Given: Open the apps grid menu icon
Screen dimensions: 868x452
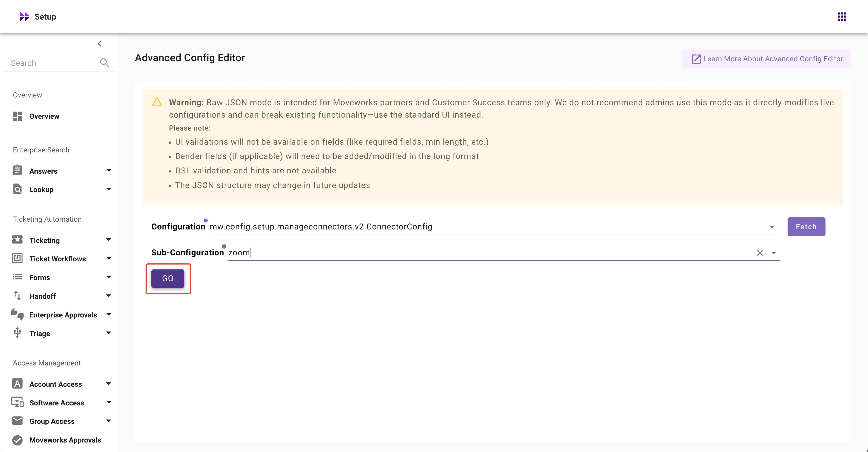Looking at the screenshot, I should 842,16.
